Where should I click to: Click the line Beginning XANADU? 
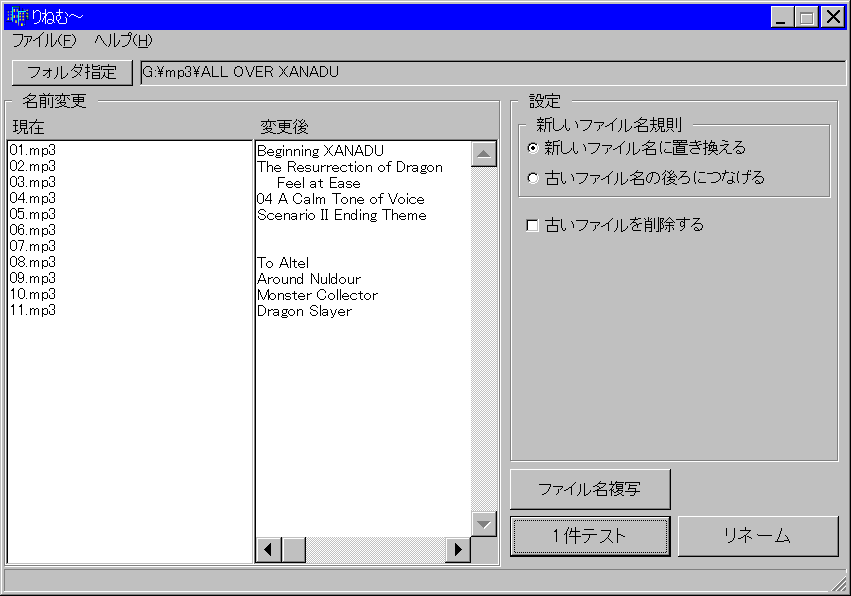point(320,151)
